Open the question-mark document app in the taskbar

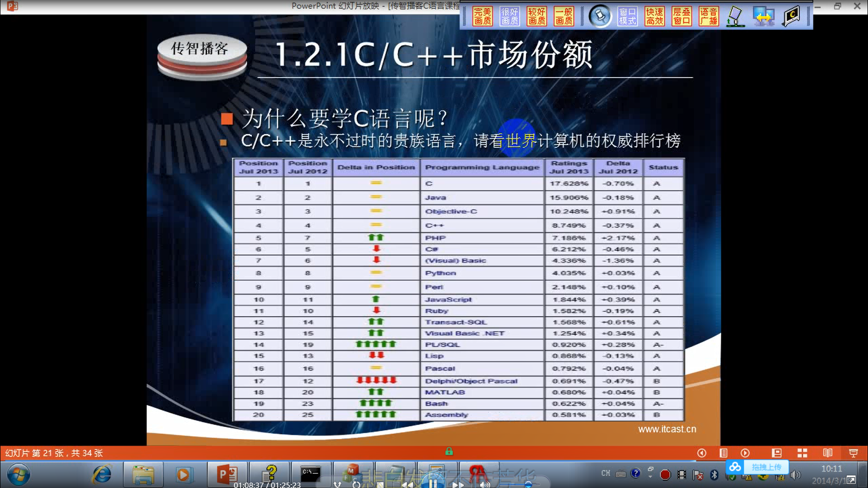[x=269, y=474]
